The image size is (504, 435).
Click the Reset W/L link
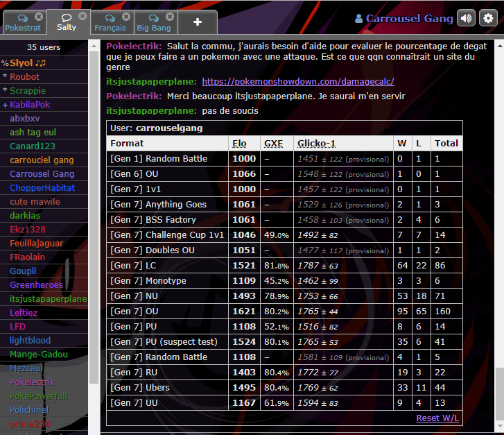tap(437, 418)
